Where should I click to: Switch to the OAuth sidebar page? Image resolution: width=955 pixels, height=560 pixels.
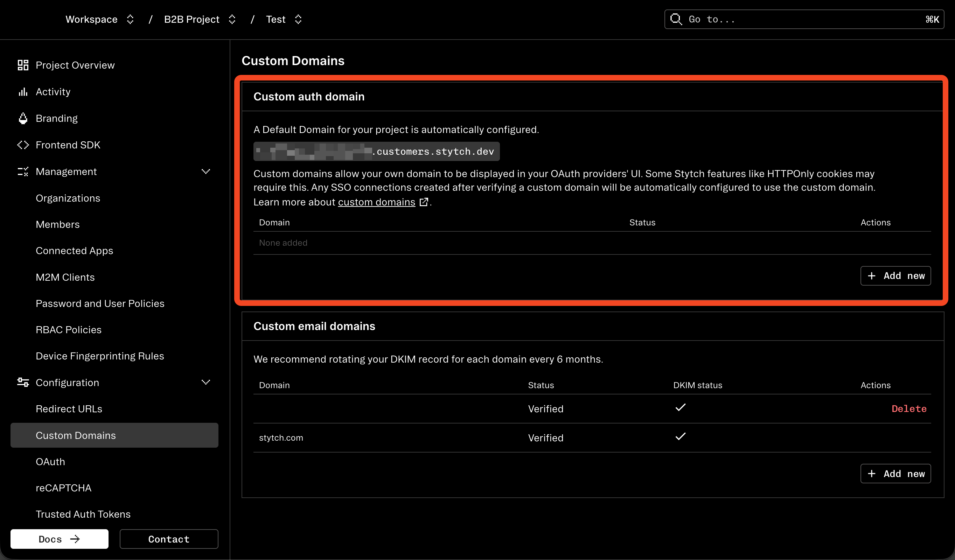(x=50, y=462)
